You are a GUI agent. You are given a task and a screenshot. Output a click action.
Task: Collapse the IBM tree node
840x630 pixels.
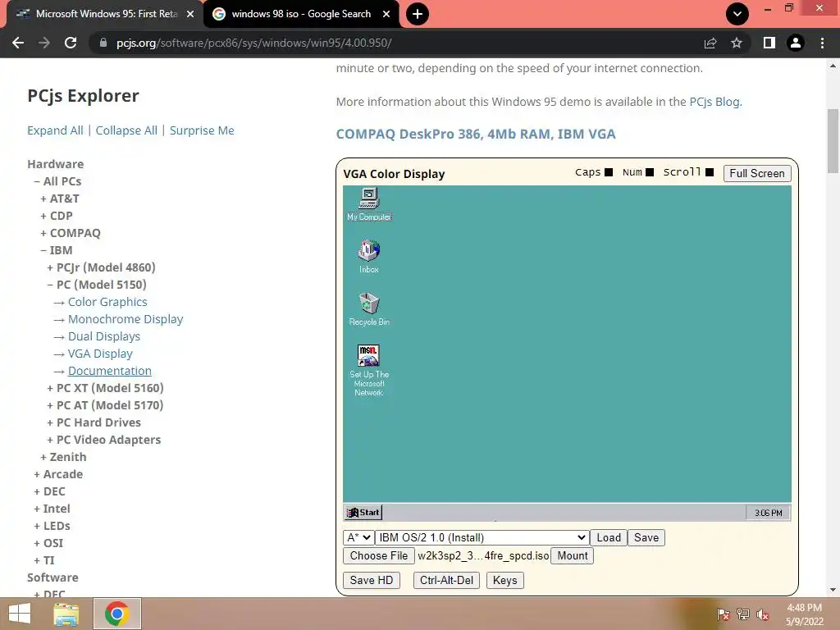57,250
